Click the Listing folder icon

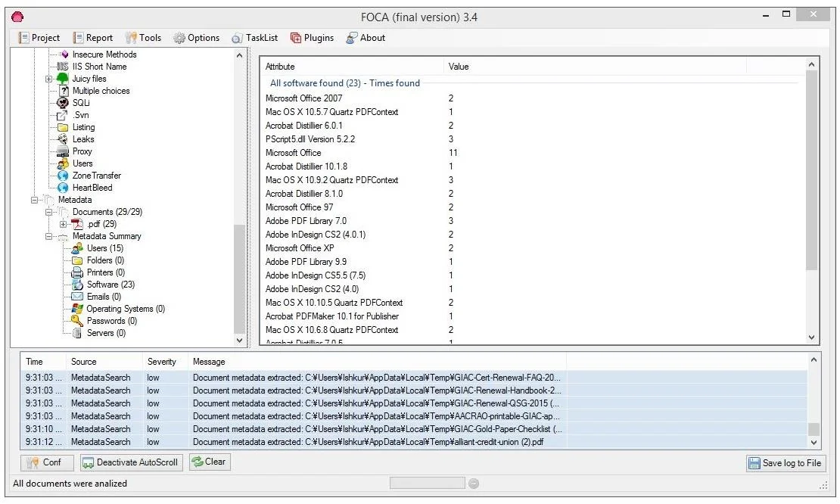tap(63, 127)
